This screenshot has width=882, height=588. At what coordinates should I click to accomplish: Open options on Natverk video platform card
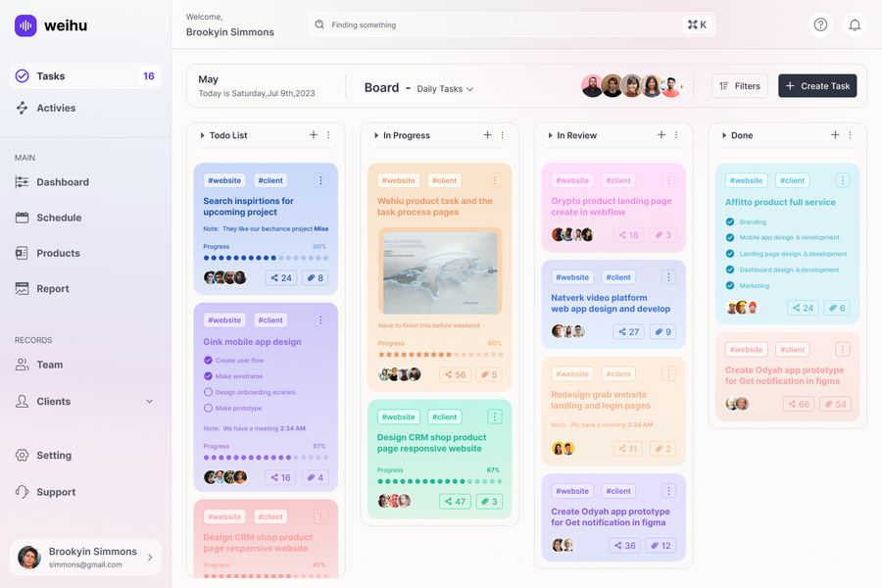coord(668,276)
